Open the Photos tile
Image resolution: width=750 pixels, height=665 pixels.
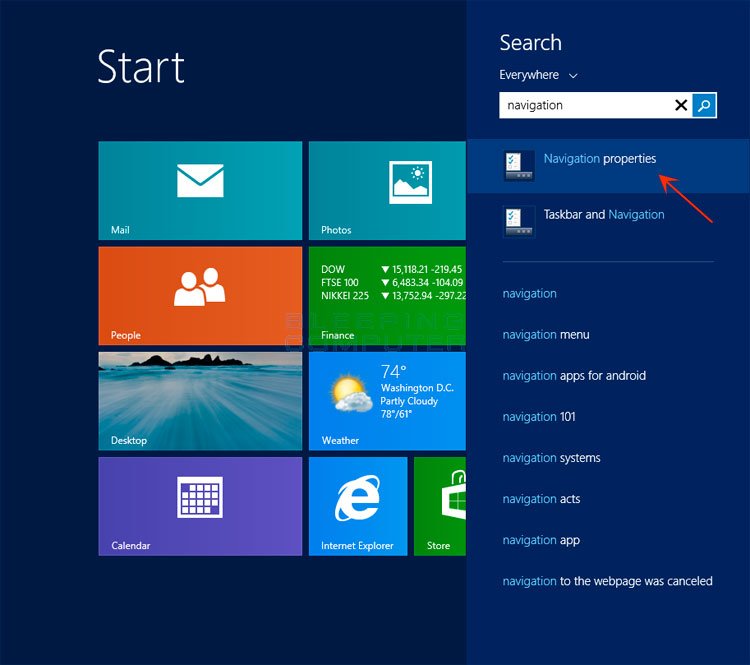coord(387,190)
